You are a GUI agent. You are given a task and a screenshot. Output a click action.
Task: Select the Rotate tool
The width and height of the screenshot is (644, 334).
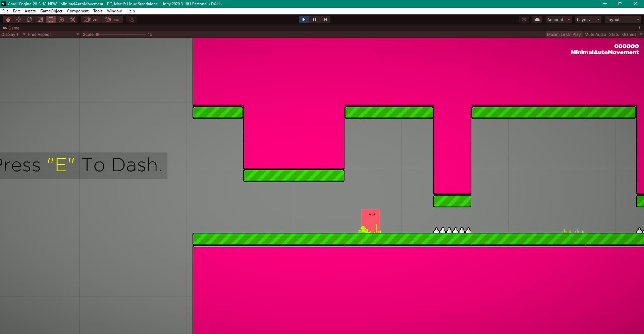(30, 19)
